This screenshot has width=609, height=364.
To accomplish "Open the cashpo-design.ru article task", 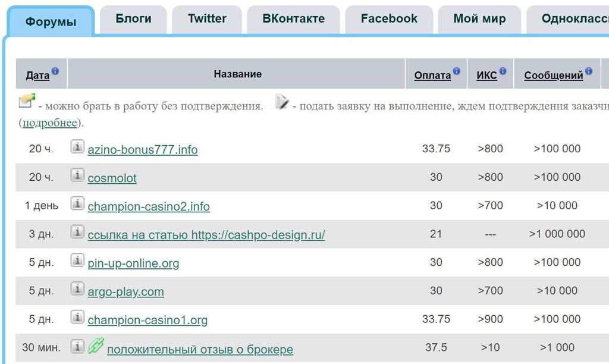I will tap(206, 235).
